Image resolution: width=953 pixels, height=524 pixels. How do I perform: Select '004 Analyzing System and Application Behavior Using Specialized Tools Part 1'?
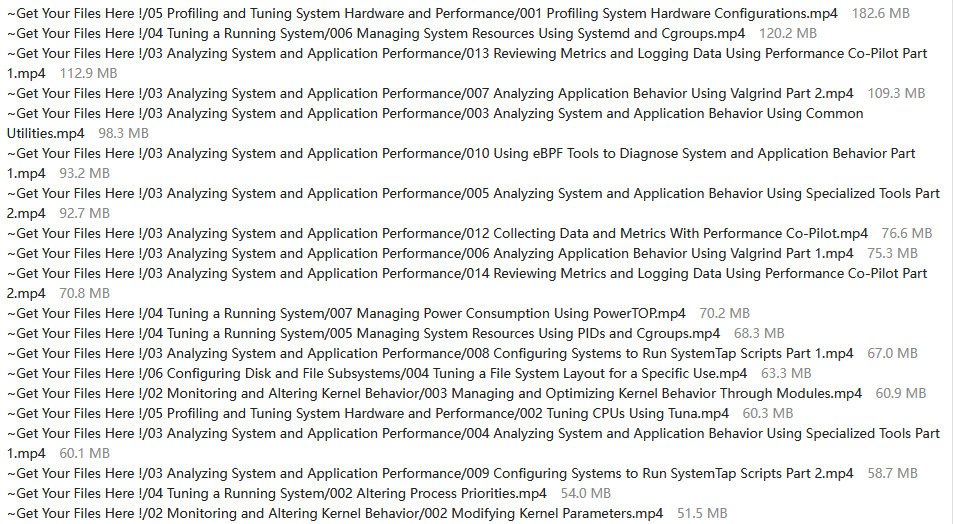pos(473,444)
